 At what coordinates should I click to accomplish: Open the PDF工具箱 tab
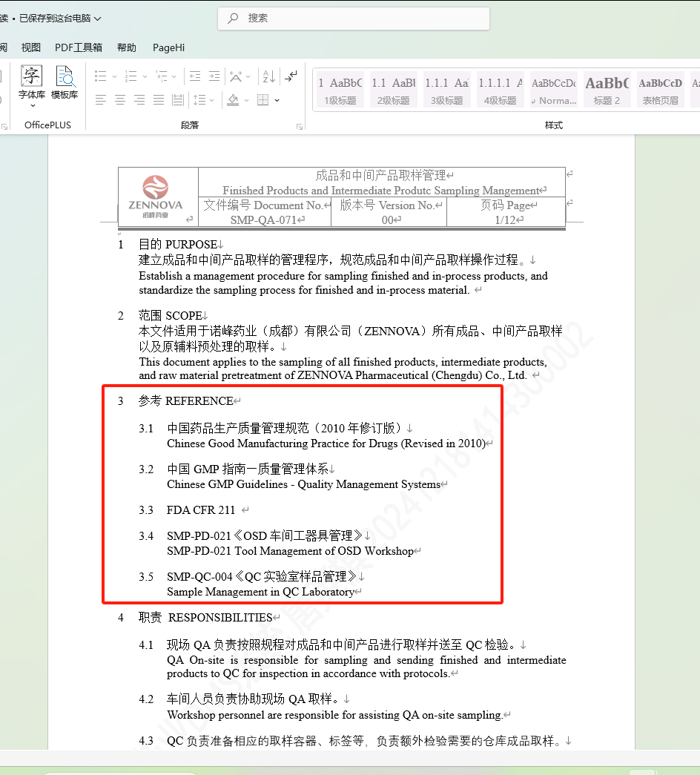pyautogui.click(x=79, y=47)
